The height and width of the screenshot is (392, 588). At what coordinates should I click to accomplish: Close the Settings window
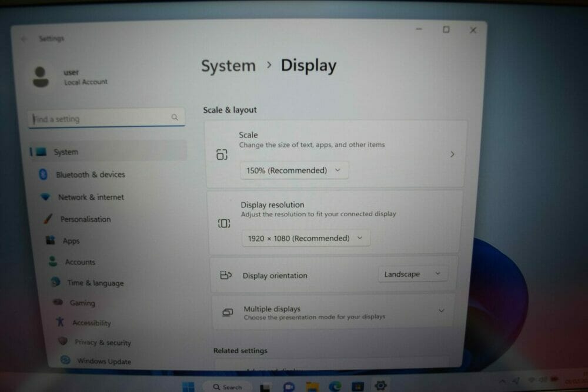point(473,30)
